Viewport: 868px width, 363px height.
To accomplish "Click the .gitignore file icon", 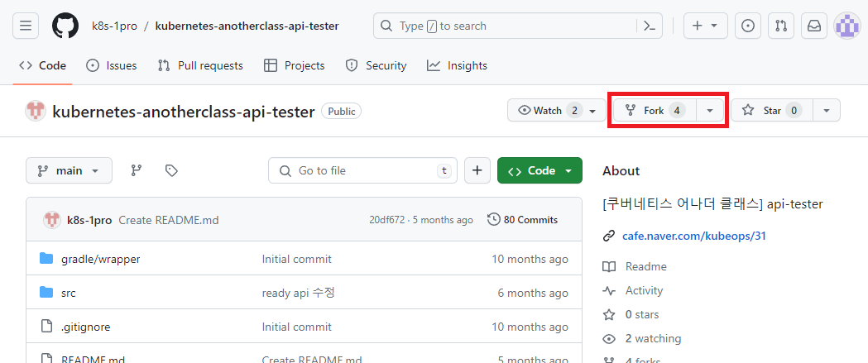I will coord(47,327).
